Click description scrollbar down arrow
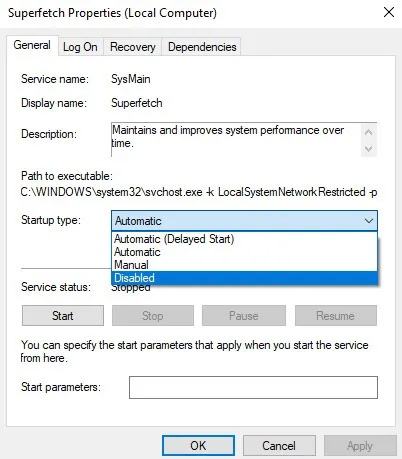 [x=369, y=148]
